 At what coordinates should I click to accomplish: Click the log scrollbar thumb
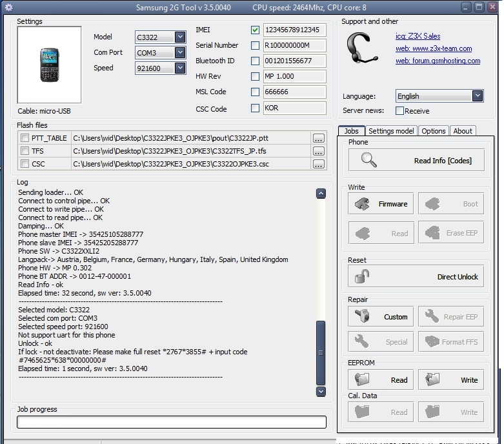click(x=321, y=353)
